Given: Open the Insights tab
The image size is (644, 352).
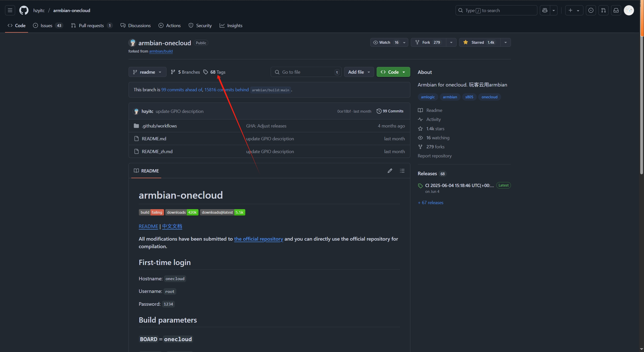Looking at the screenshot, I should [x=231, y=25].
